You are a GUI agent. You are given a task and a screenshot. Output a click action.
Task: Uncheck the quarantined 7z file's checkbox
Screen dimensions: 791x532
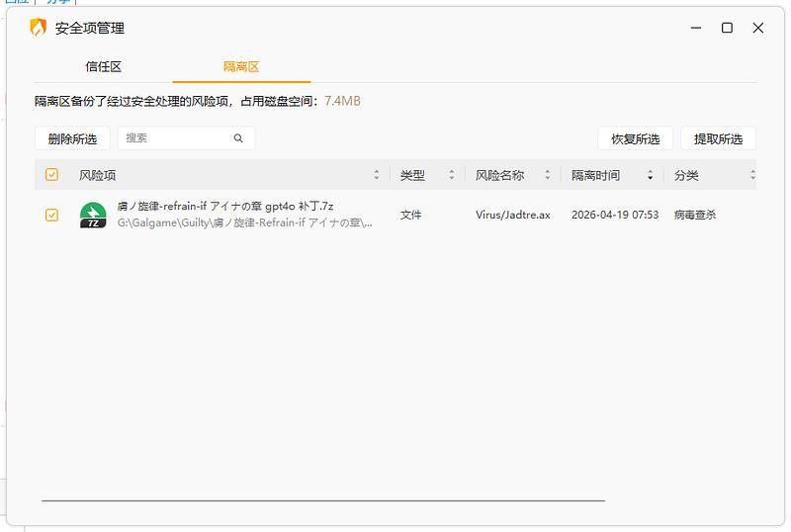point(52,215)
